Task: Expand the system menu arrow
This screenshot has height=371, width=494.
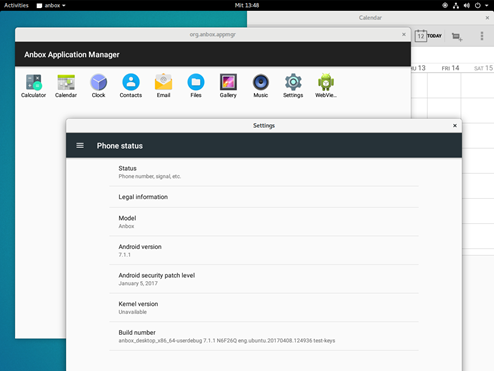Action: click(x=487, y=5)
